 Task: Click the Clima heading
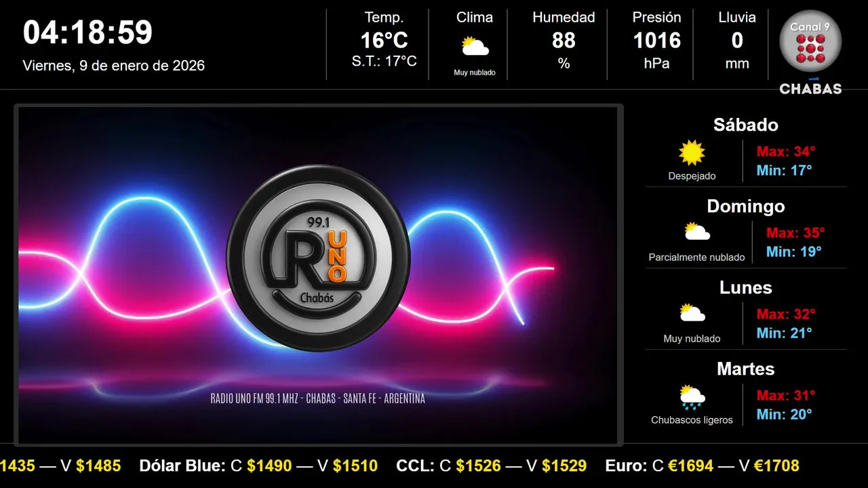tap(475, 18)
